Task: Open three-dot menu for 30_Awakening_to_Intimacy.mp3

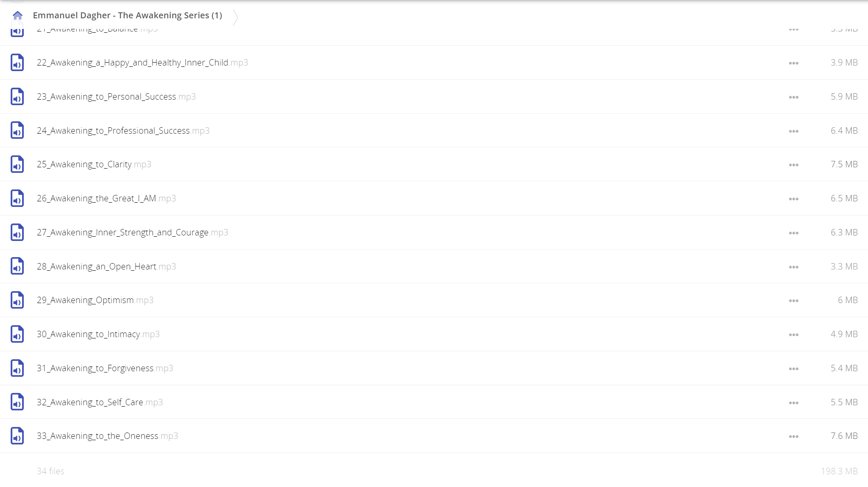Action: coord(794,335)
